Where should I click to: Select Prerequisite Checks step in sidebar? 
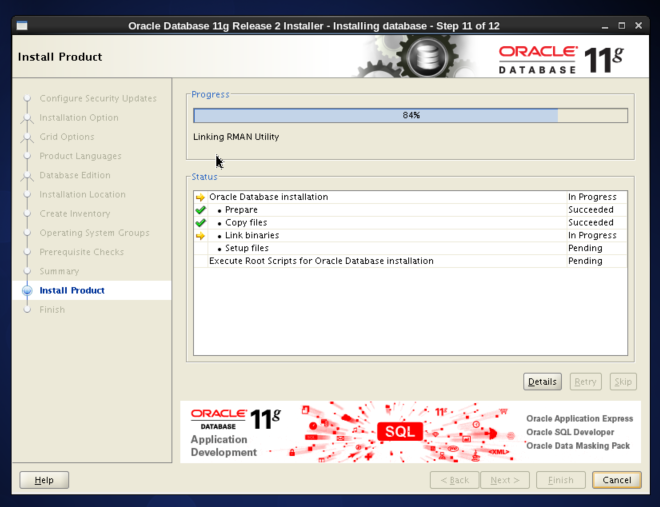click(x=81, y=252)
